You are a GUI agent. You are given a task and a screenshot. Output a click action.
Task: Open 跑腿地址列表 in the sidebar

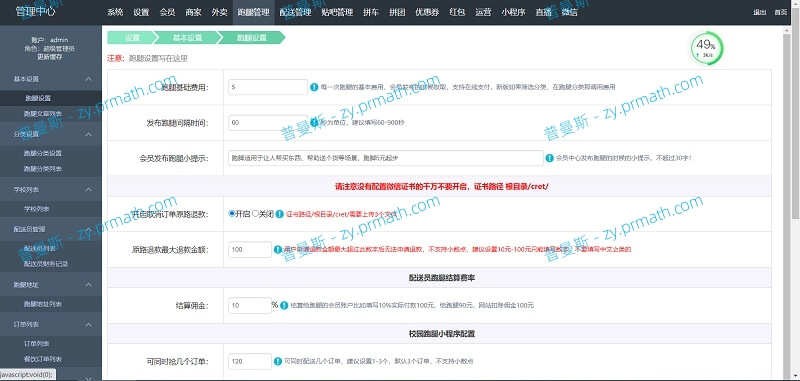point(43,304)
